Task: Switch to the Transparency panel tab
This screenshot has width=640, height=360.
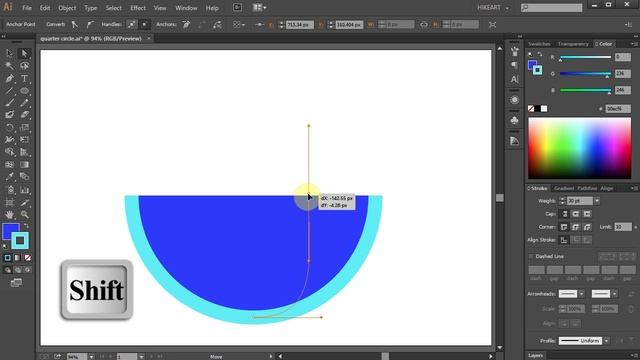Action: coord(573,44)
